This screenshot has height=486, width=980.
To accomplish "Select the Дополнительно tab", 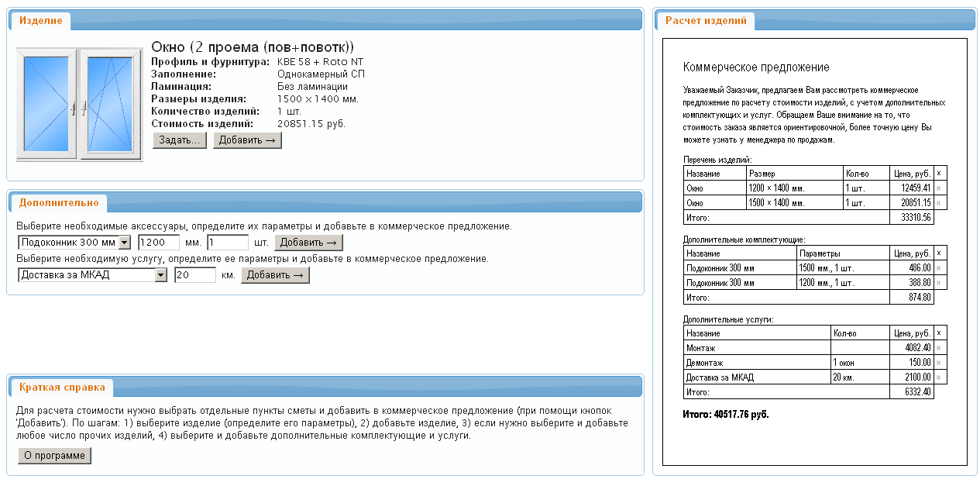I will [59, 203].
